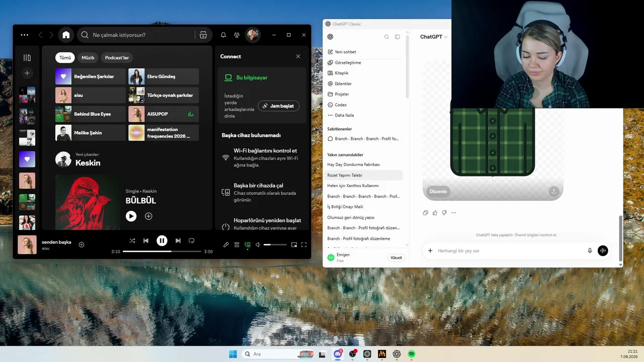Adjust Spotify volume slider
The width and height of the screenshot is (644, 362).
click(x=275, y=245)
